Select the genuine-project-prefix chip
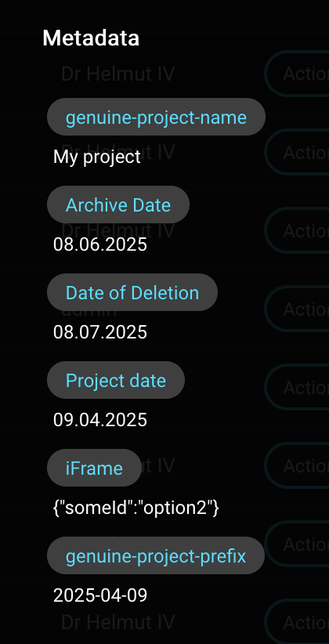 156,555
